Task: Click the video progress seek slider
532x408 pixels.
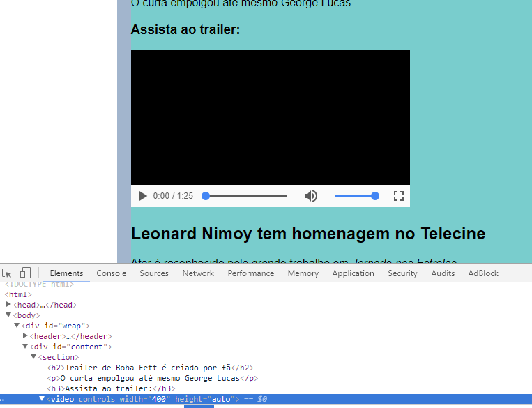Action: coord(244,196)
